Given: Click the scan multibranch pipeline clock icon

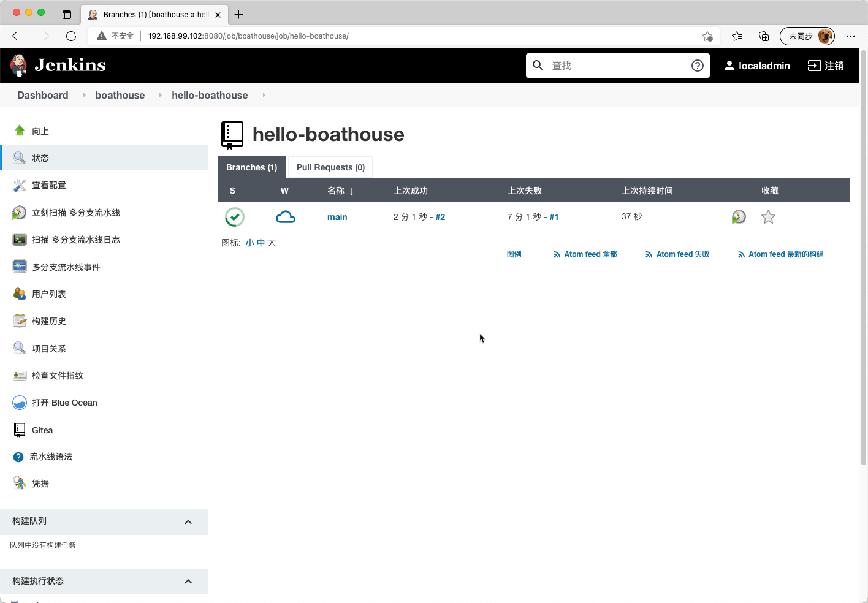Looking at the screenshot, I should (x=20, y=213).
